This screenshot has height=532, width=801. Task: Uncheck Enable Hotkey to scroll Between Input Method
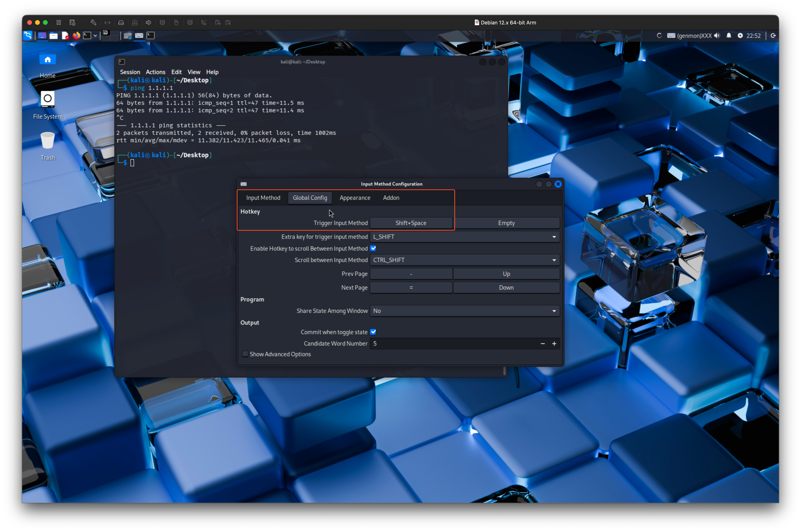(x=373, y=248)
